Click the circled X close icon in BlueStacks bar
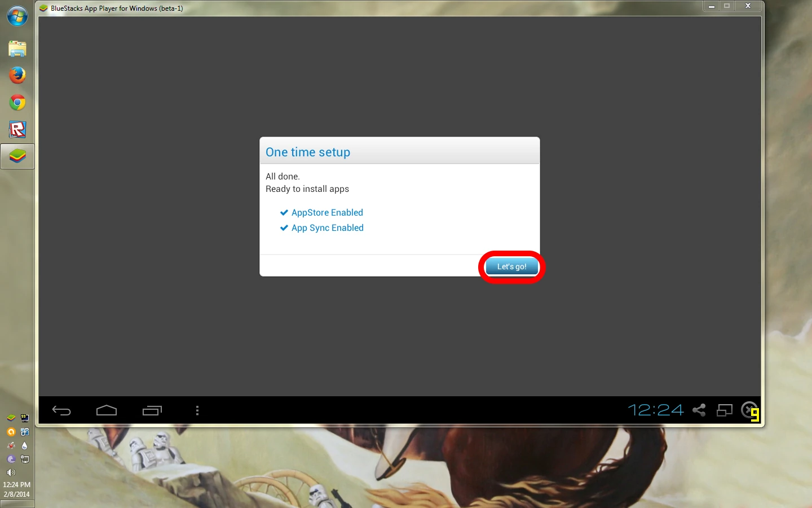This screenshot has width=812, height=508. [749, 410]
